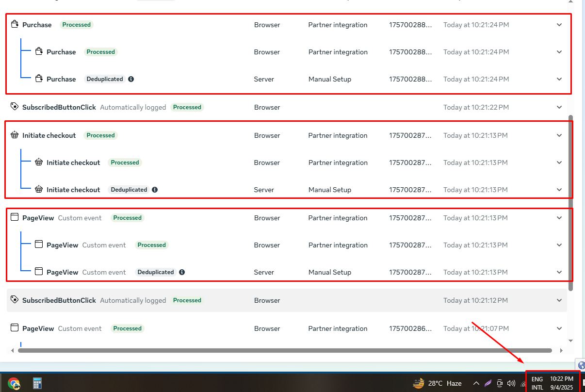This screenshot has width=585, height=392.
Task: Click the Purchase bag icon in the top parent row
Action: pos(15,25)
